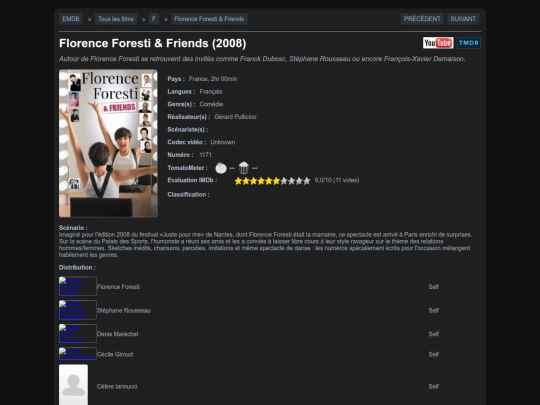The width and height of the screenshot is (540, 405).
Task: Click the last grey rating star
Action: (307, 181)
